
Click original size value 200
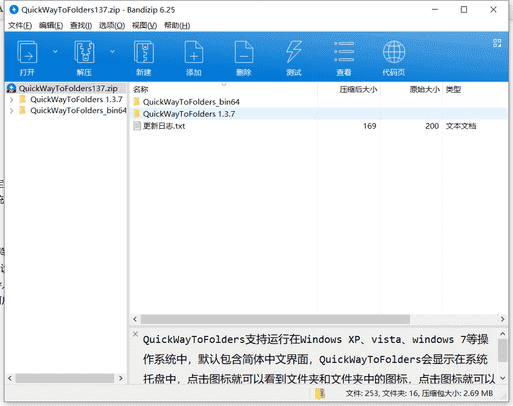432,126
